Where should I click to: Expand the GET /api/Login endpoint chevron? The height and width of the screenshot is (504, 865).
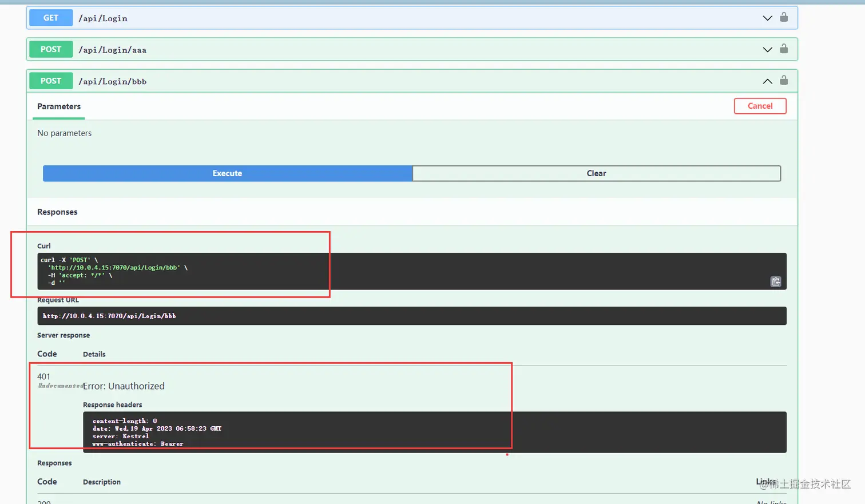(x=768, y=18)
